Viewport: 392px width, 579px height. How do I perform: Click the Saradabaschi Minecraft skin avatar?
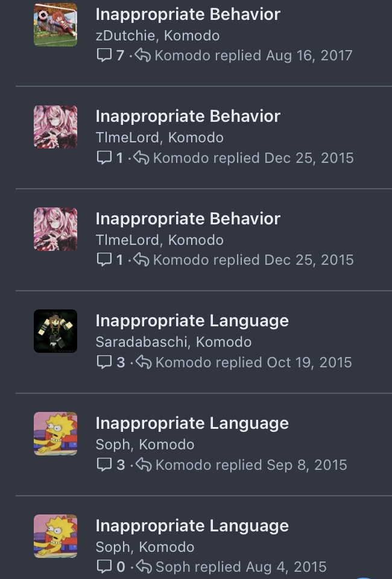click(x=55, y=331)
